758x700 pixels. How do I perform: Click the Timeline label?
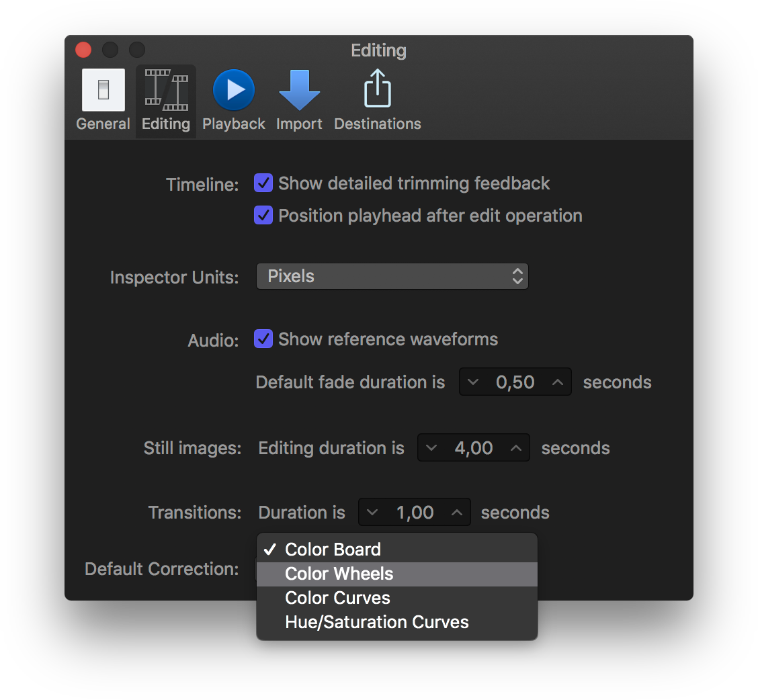[202, 185]
